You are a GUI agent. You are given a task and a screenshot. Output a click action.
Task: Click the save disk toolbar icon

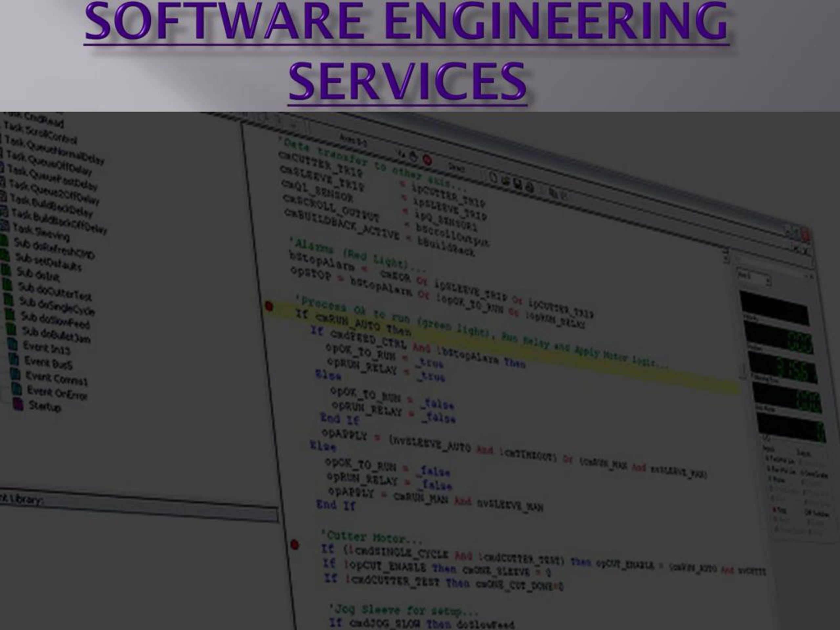(517, 184)
